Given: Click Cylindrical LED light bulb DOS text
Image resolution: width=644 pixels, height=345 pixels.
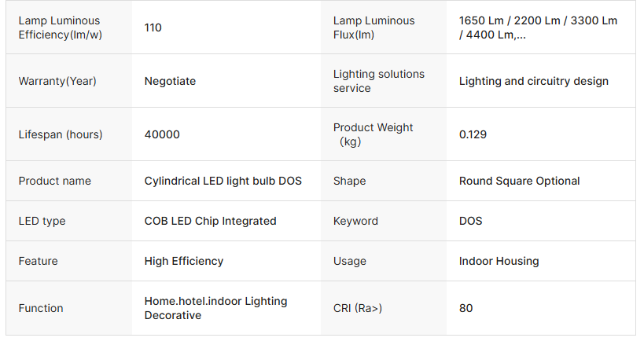Looking at the screenshot, I should coord(223,181).
